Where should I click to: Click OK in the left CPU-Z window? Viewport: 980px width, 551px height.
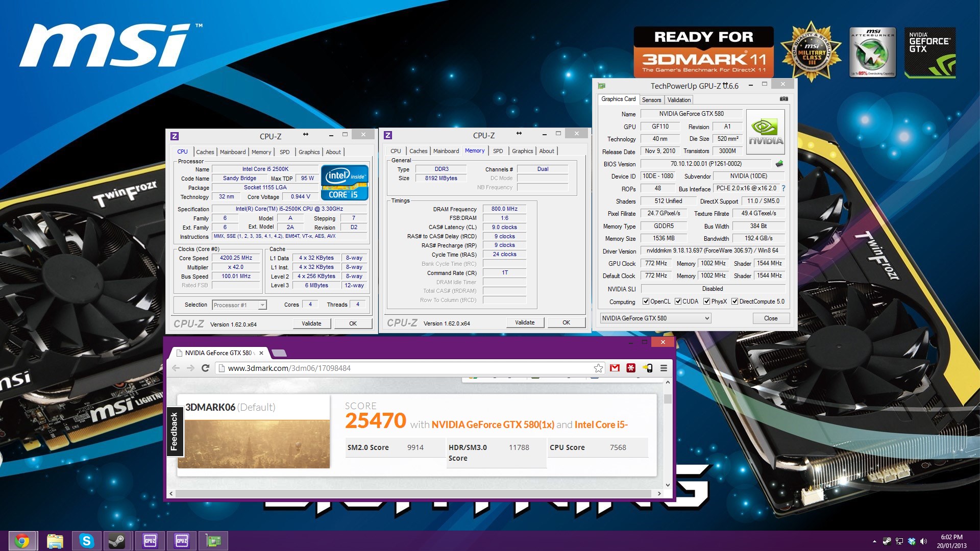[x=353, y=323]
